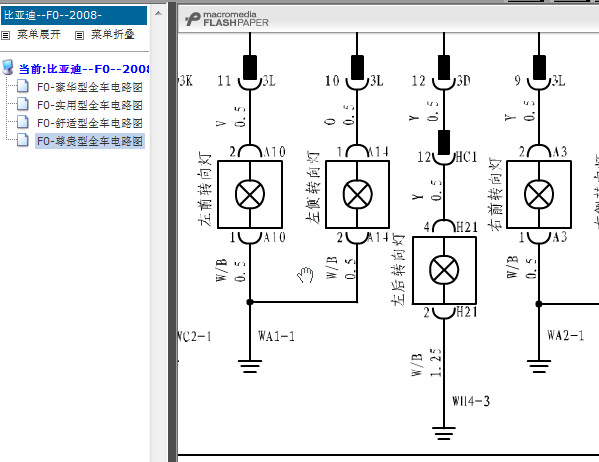Image resolution: width=599 pixels, height=462 pixels.
Task: Click the sidebar scroll-up arrow
Action: coord(158,14)
